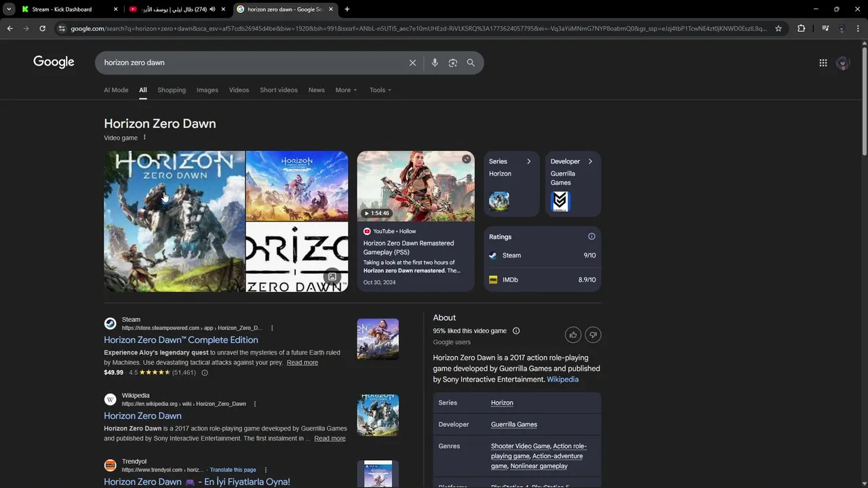Open the Google account avatar
The height and width of the screenshot is (488, 868).
[x=843, y=63]
